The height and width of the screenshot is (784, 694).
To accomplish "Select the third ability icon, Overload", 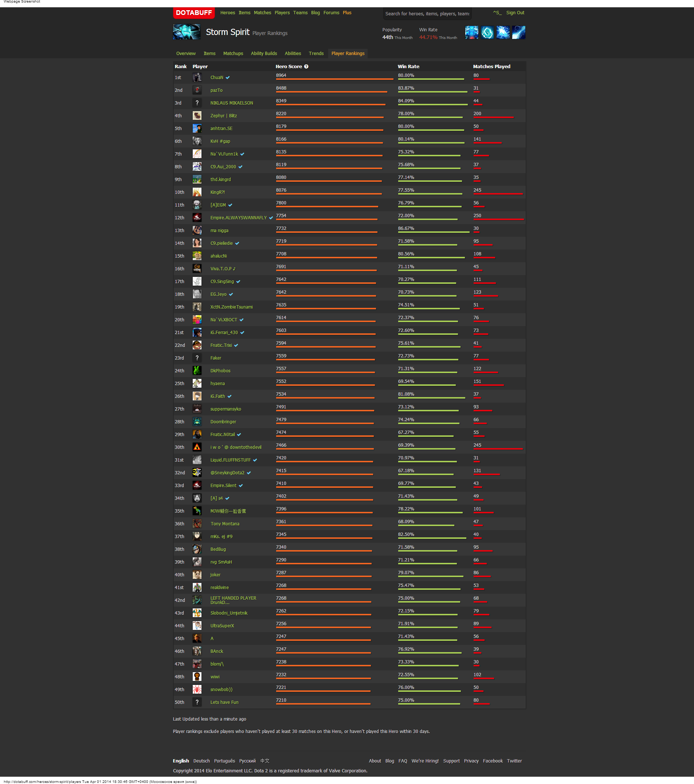I will click(x=503, y=32).
